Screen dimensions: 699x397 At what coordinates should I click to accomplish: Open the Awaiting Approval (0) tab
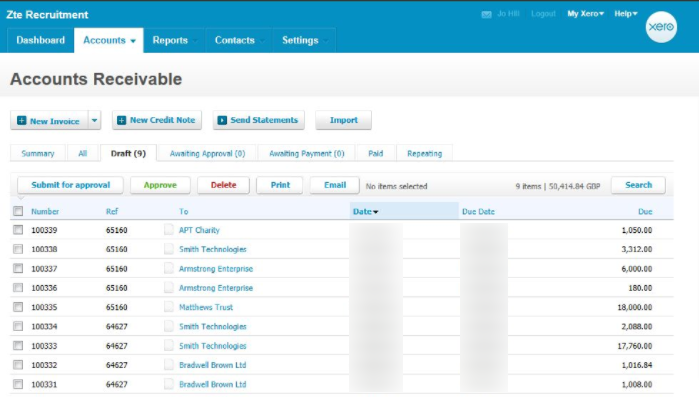(x=207, y=153)
